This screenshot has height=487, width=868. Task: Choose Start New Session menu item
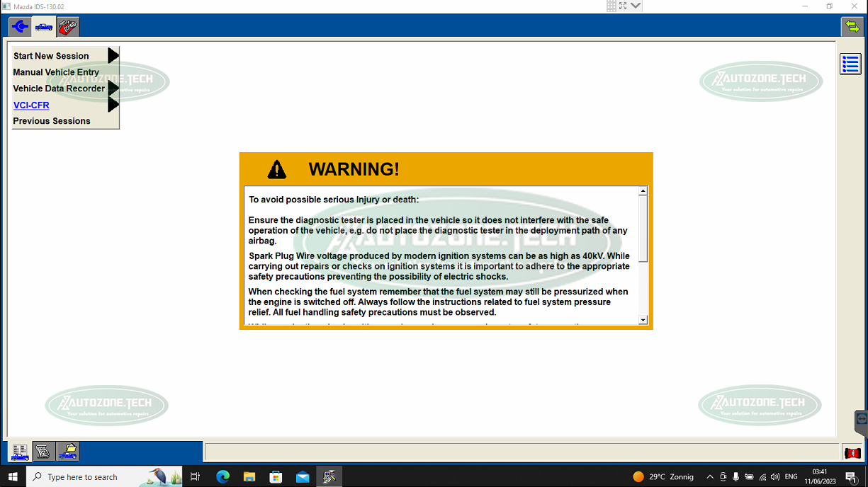point(51,56)
